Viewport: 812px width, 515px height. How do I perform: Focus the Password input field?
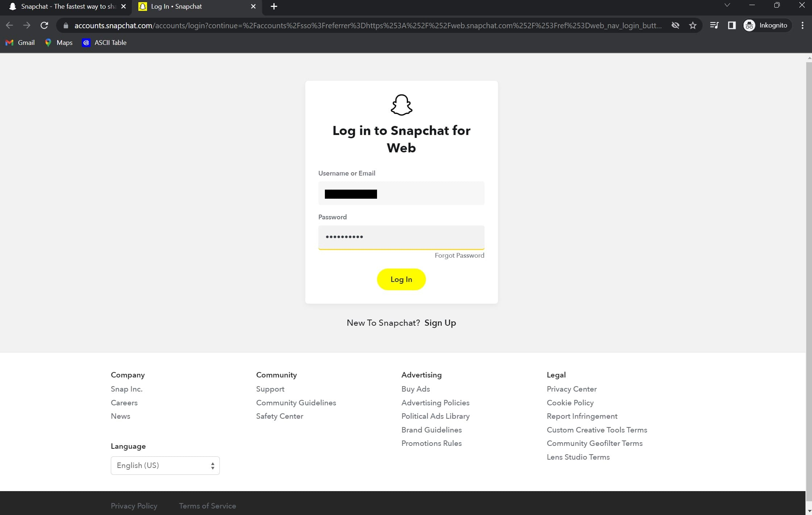click(x=401, y=237)
